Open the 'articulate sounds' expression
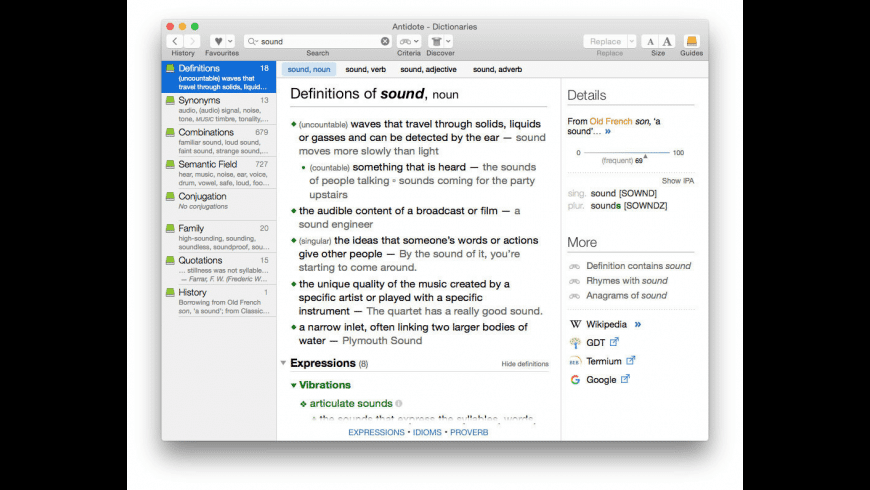Screen dimensions: 870x490 tap(351, 403)
